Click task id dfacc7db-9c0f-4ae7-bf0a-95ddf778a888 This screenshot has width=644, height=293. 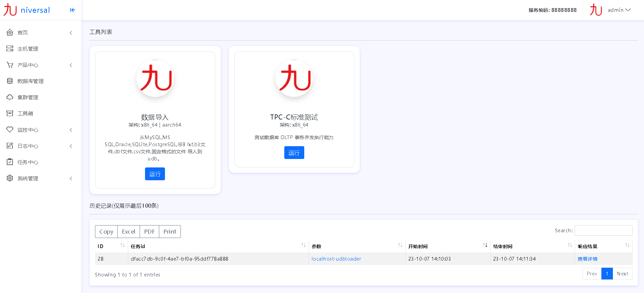[x=180, y=259]
